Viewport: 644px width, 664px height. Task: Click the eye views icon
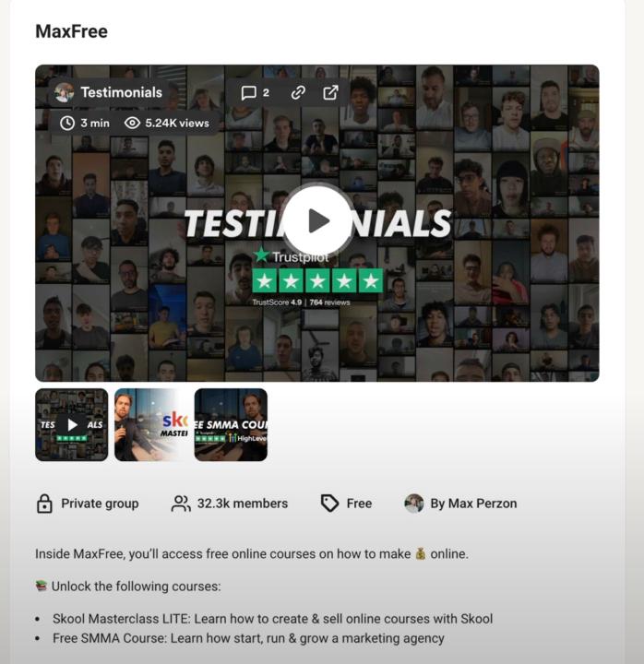click(x=132, y=123)
